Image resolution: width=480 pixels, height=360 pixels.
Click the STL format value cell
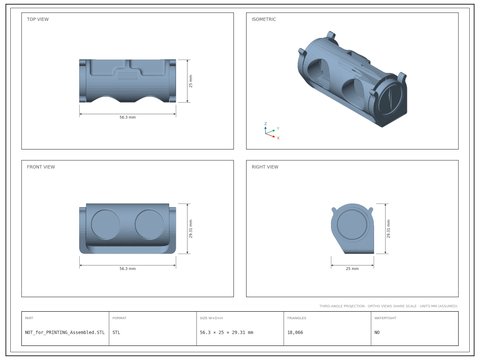(116, 332)
